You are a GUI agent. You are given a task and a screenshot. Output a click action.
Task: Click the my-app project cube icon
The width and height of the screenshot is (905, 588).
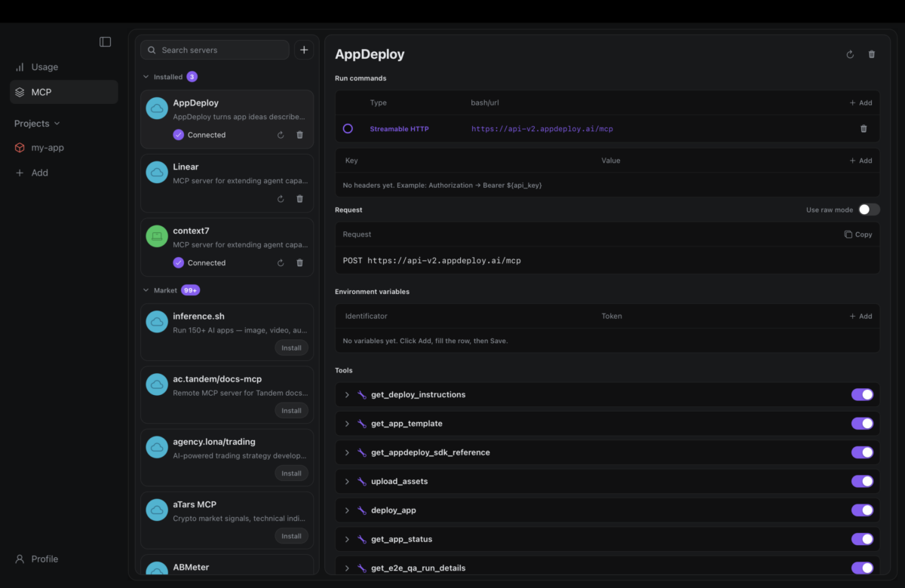tap(20, 148)
